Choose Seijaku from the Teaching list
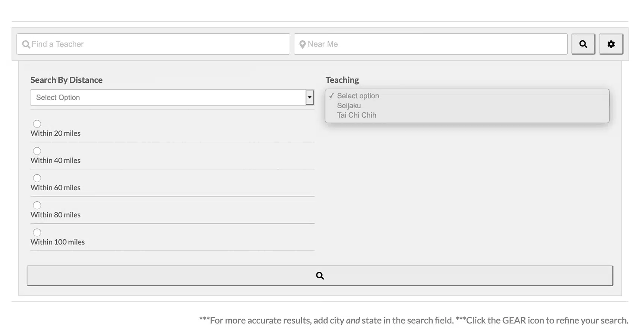Image resolution: width=644 pixels, height=335 pixels. pyautogui.click(x=349, y=105)
